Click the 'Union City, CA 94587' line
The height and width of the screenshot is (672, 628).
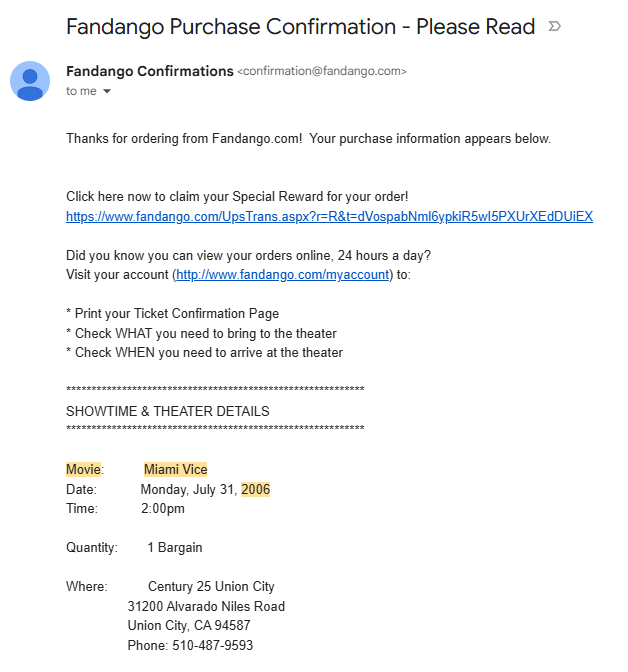coord(189,626)
